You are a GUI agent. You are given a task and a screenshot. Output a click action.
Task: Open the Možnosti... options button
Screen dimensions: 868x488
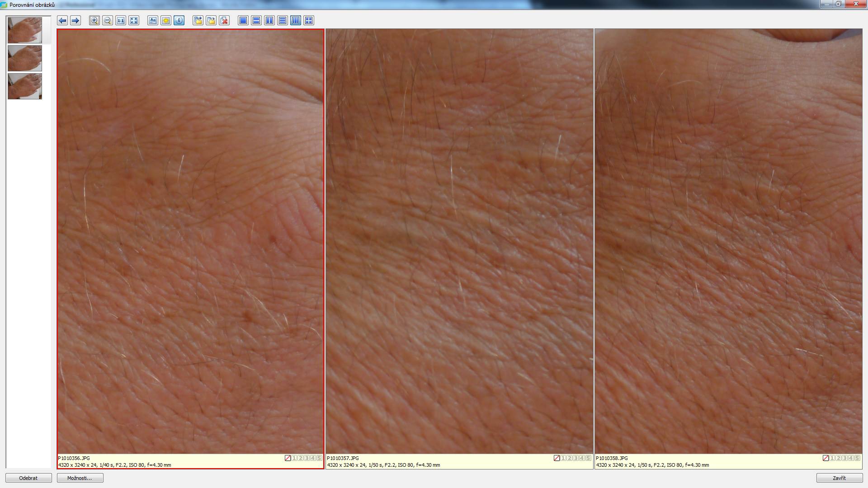(x=80, y=478)
